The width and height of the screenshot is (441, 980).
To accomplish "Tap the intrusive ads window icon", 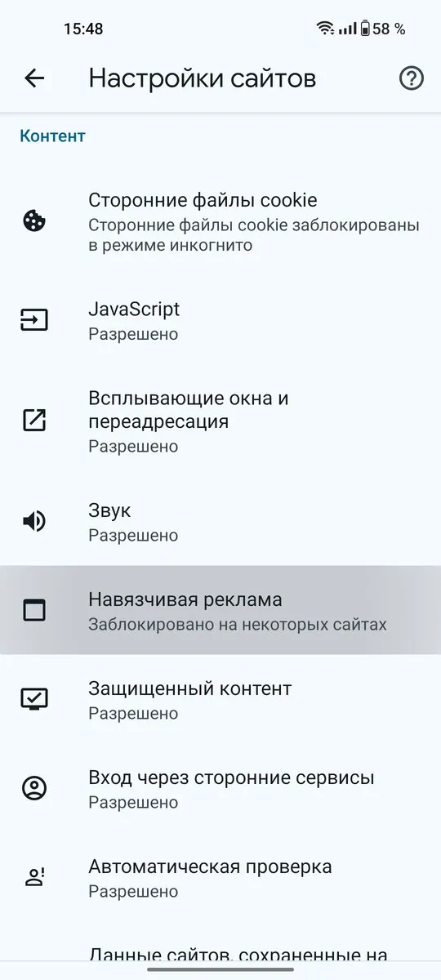I will click(x=34, y=610).
